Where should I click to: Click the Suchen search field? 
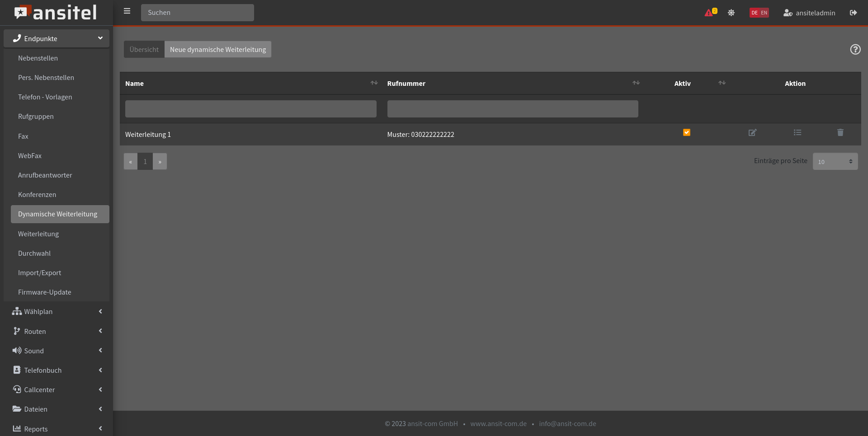197,13
